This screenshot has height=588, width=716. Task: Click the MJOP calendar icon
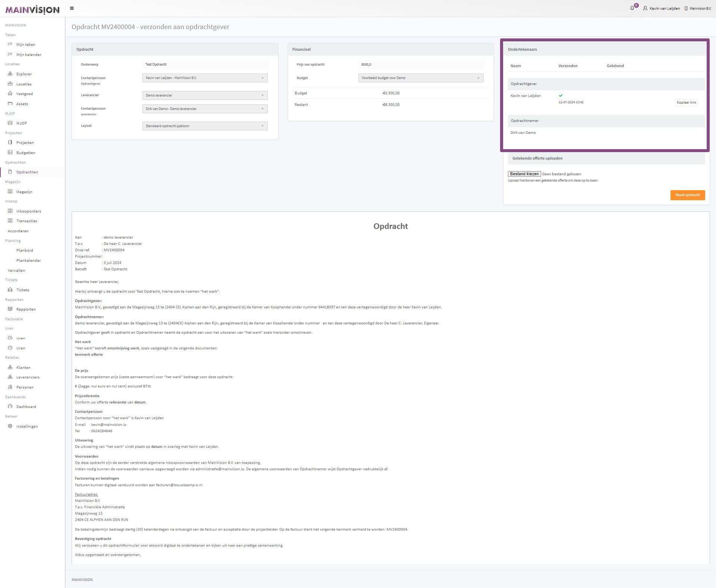pyautogui.click(x=10, y=123)
